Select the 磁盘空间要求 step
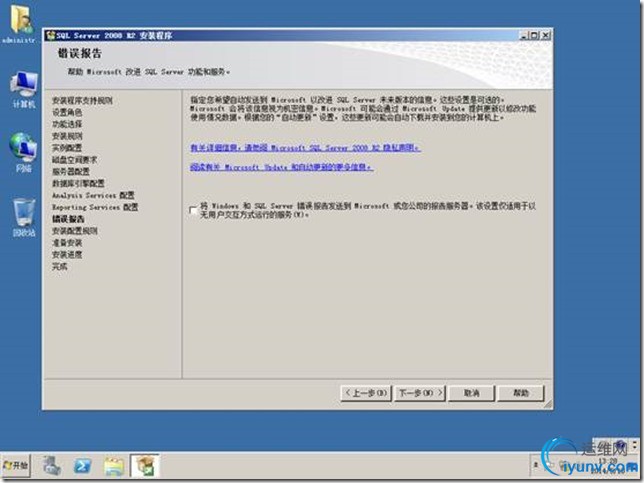644x483 pixels. point(74,160)
